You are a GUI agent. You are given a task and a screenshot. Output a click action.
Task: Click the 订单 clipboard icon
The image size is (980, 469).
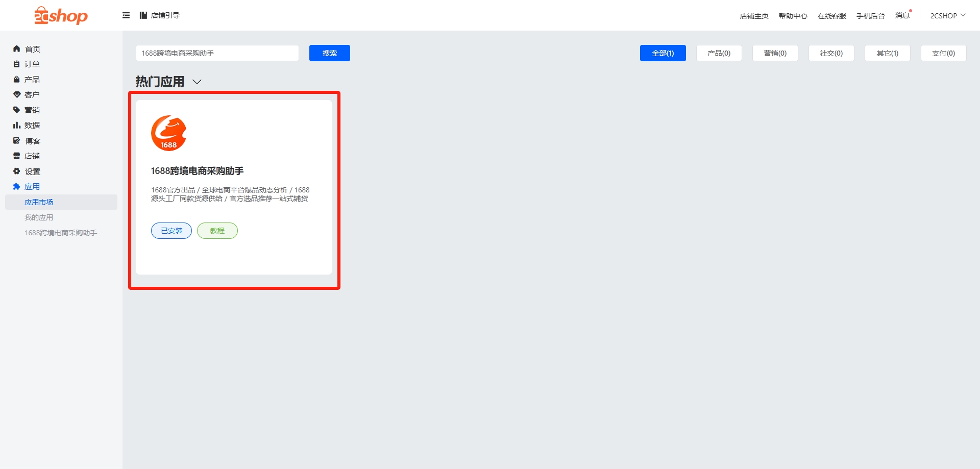point(16,64)
